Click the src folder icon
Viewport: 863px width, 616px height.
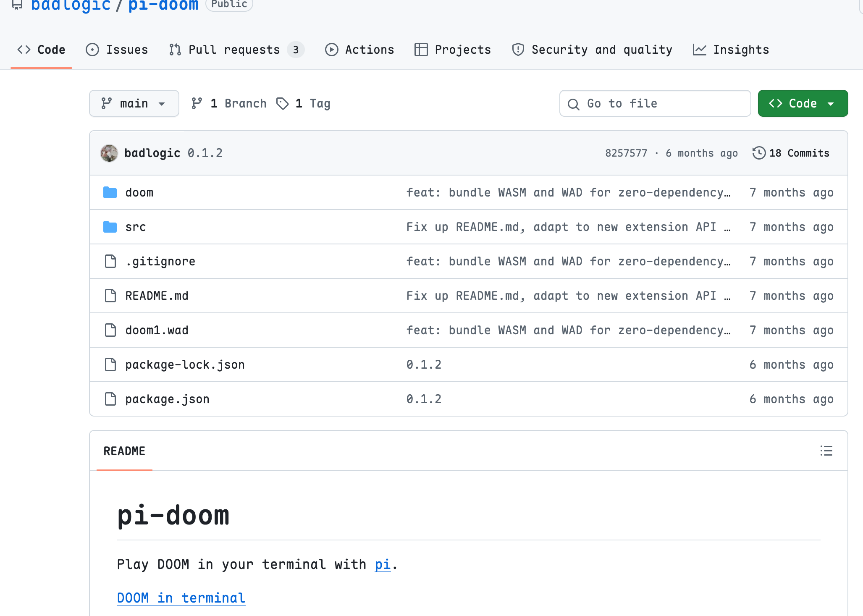point(110,227)
